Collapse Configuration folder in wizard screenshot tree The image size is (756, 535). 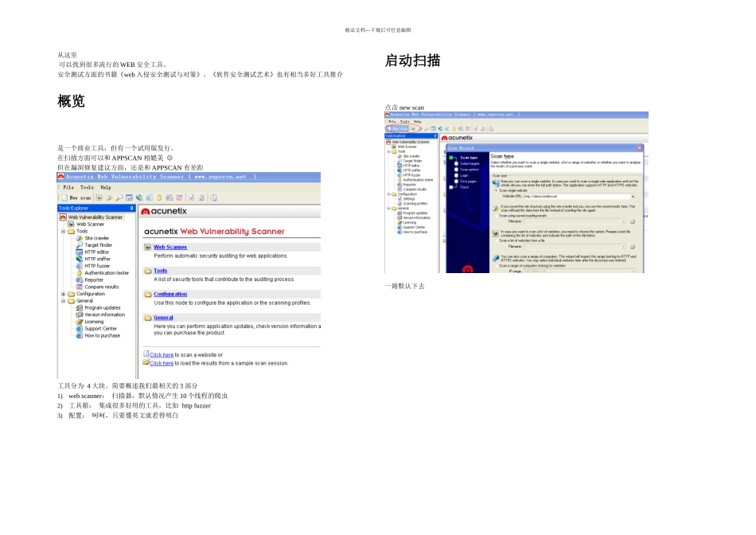[x=388, y=194]
